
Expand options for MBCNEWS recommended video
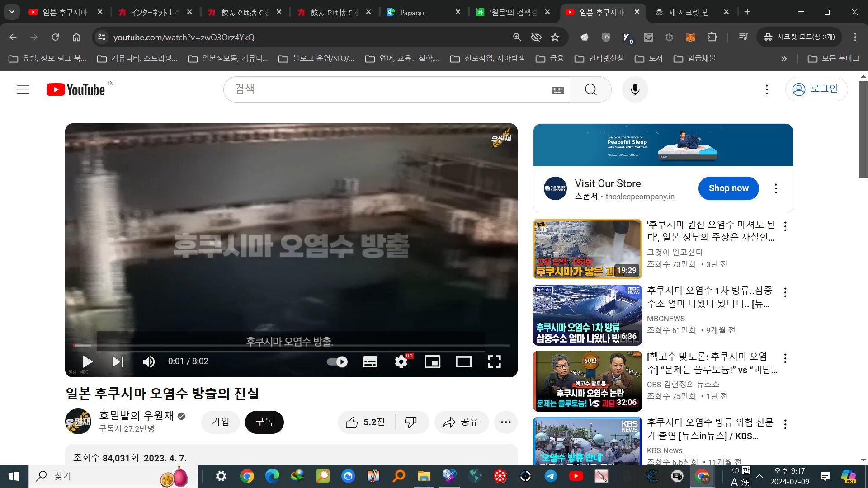click(785, 292)
